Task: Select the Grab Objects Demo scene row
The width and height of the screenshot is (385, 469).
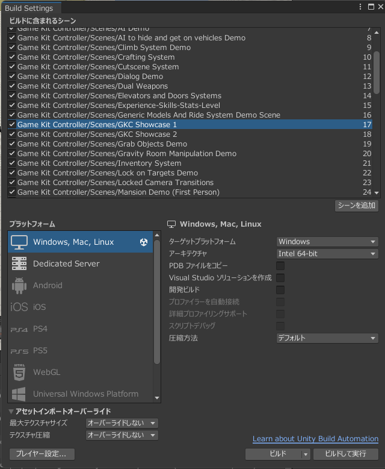Action: pyautogui.click(x=190, y=144)
